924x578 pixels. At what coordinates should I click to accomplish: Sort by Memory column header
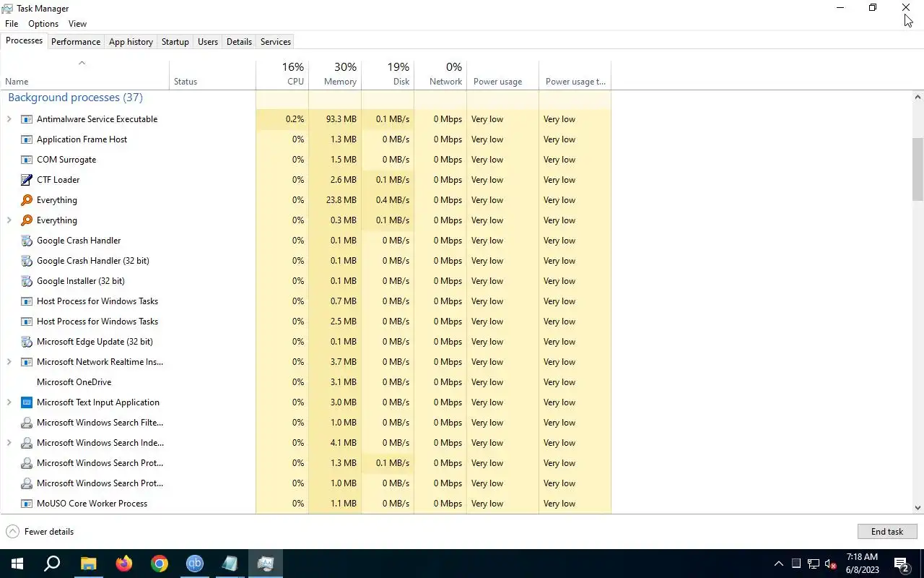click(335, 74)
